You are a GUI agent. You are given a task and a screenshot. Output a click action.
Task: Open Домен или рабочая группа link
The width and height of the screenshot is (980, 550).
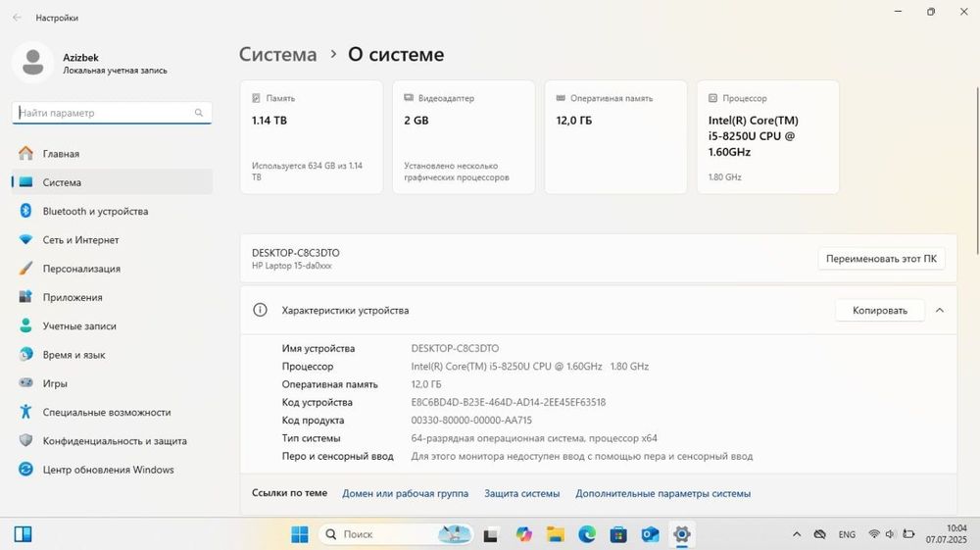405,493
